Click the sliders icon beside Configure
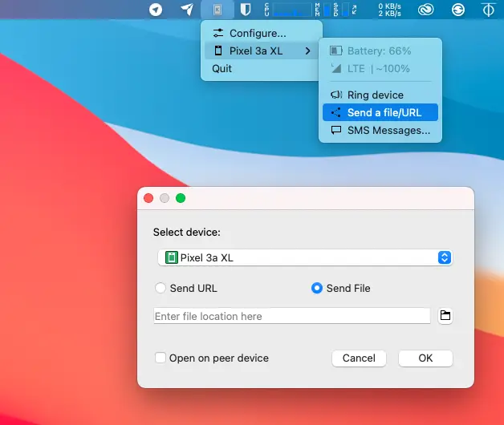This screenshot has width=504, height=425. click(218, 33)
